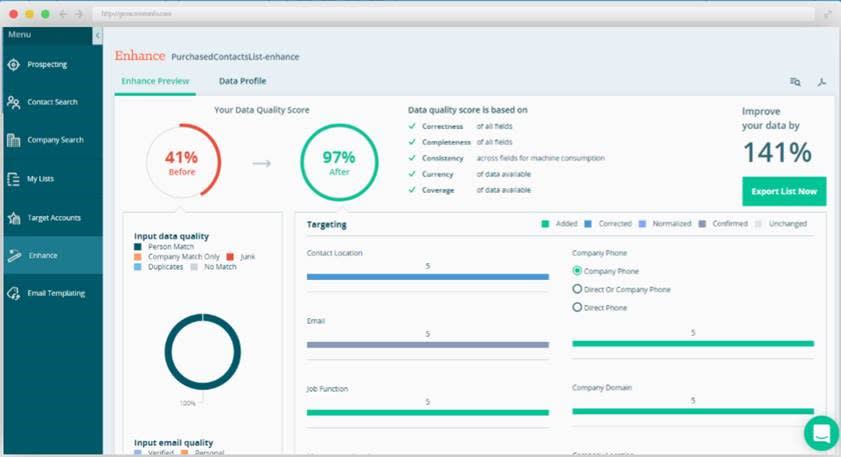Click the search-list icon at top right
Screen dimensions: 841x457
point(795,82)
